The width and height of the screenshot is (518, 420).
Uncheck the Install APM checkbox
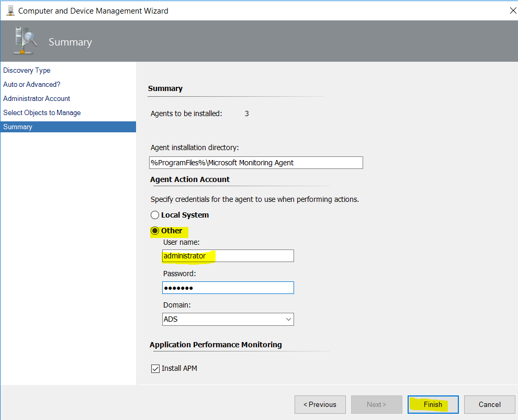(155, 369)
